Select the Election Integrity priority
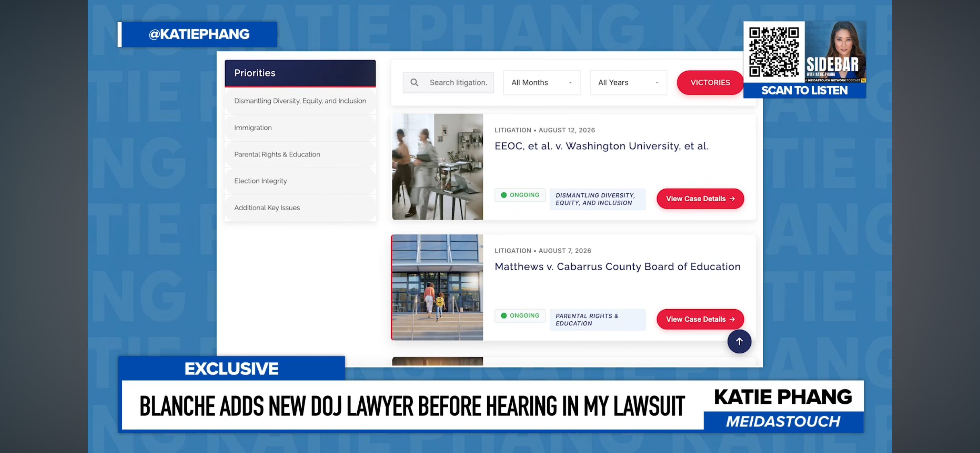 [300, 181]
